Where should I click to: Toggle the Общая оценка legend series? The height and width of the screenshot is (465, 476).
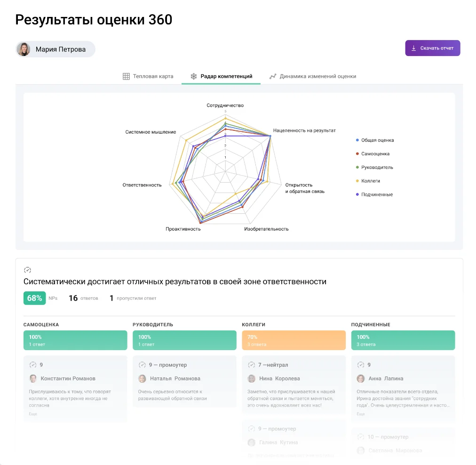point(375,140)
